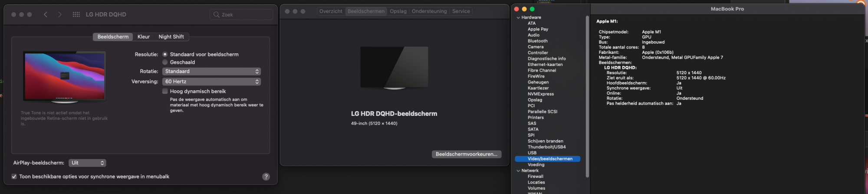Select Fibre Channel in sidebar

(x=542, y=70)
